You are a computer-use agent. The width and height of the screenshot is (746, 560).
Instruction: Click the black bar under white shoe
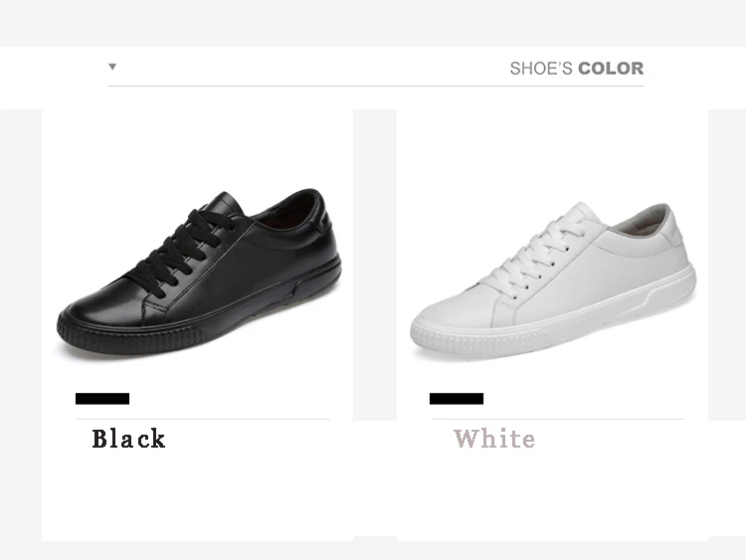457,399
